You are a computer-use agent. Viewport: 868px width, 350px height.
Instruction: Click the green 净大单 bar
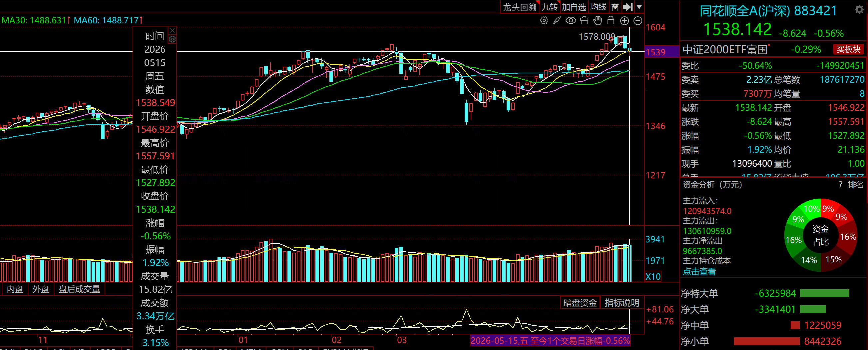point(813,309)
